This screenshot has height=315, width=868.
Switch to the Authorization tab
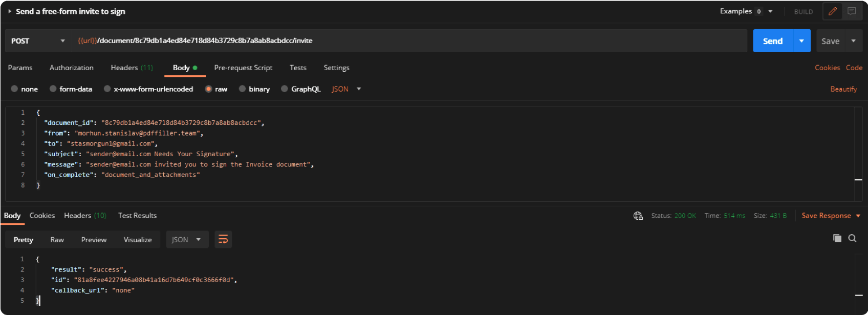[x=71, y=68]
